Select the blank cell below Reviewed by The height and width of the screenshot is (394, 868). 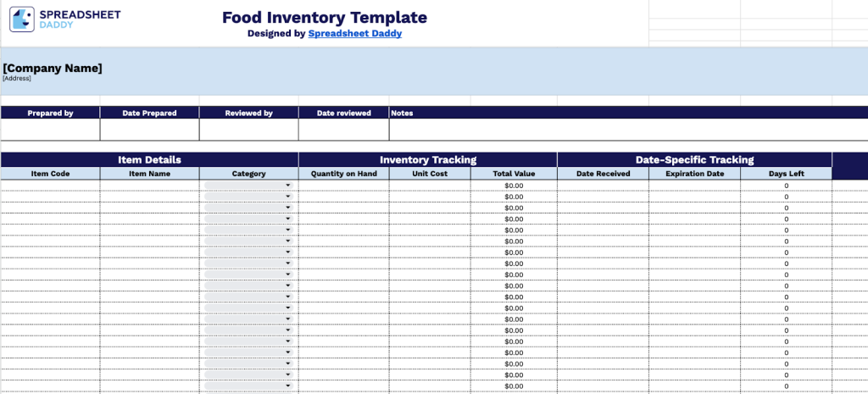click(248, 130)
